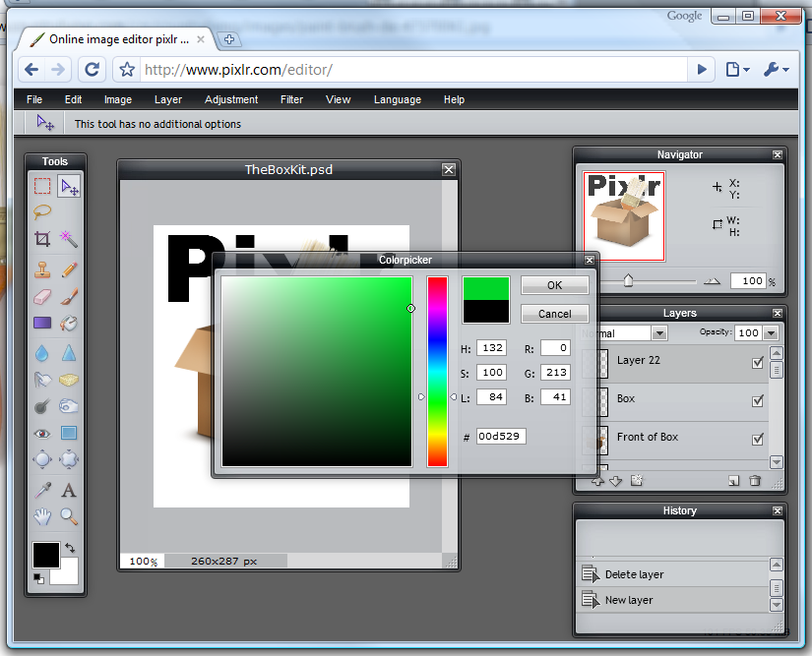Select the Type text tool
Screen dimensions: 812x656
click(69, 489)
